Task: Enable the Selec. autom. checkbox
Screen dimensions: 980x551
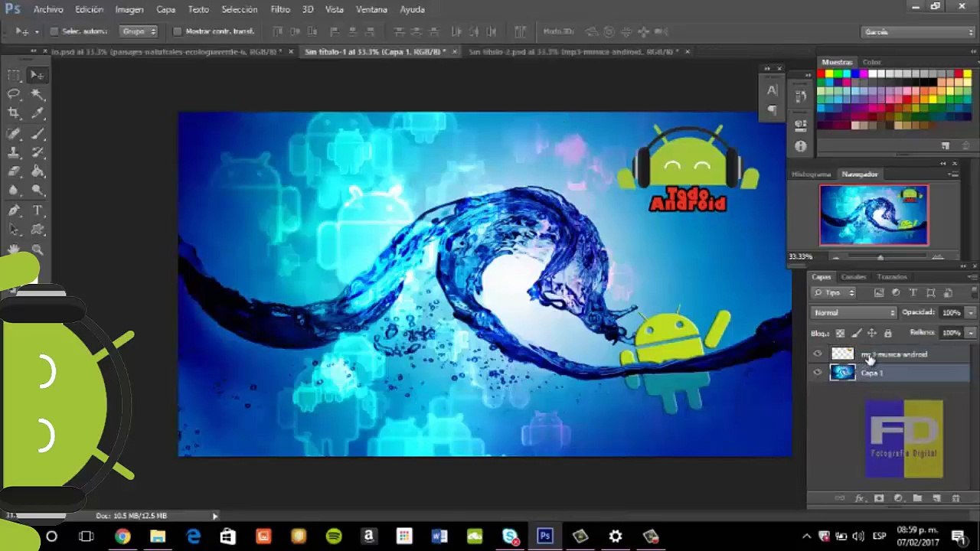Action: 54,31
